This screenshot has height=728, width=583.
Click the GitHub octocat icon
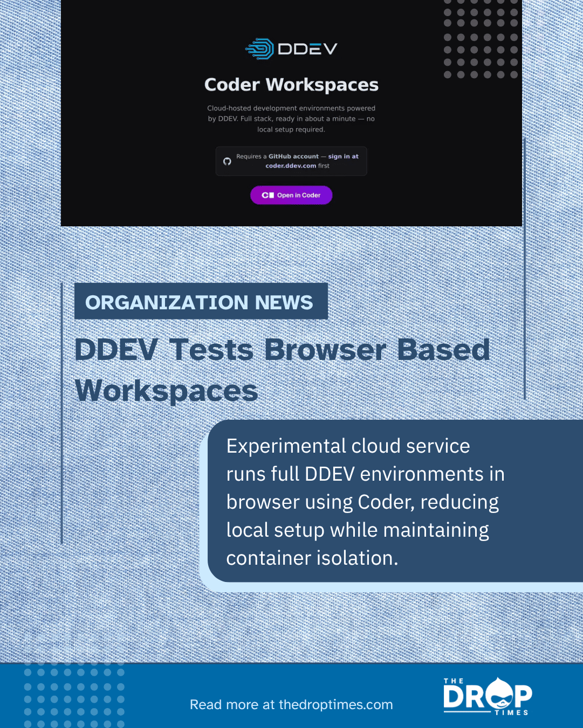point(227,161)
